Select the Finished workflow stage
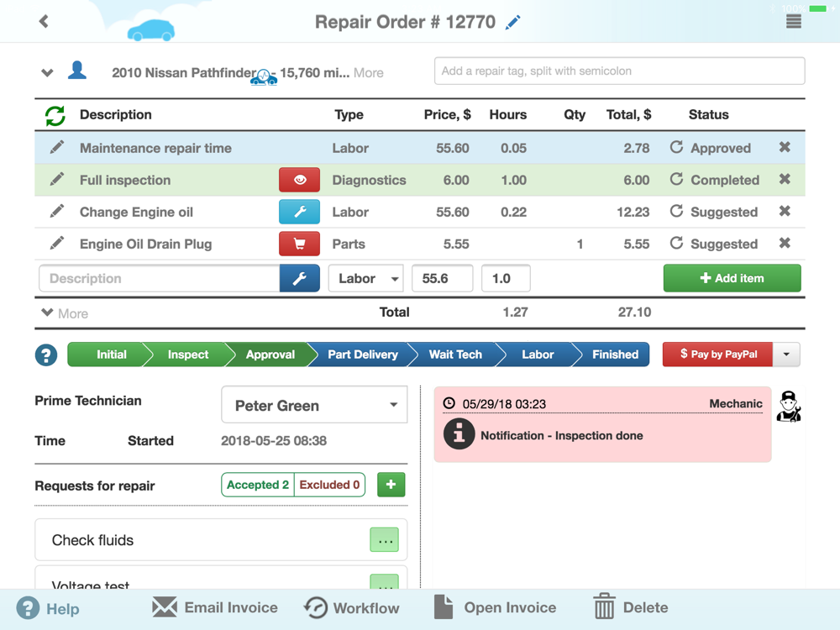Screen dimensions: 840x630 (615, 354)
